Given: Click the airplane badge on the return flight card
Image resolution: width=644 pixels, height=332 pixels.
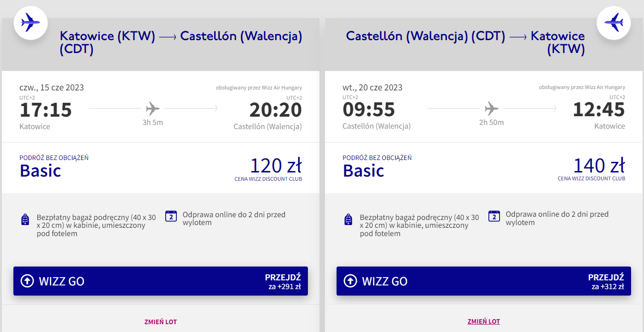Looking at the screenshot, I should coord(614,22).
